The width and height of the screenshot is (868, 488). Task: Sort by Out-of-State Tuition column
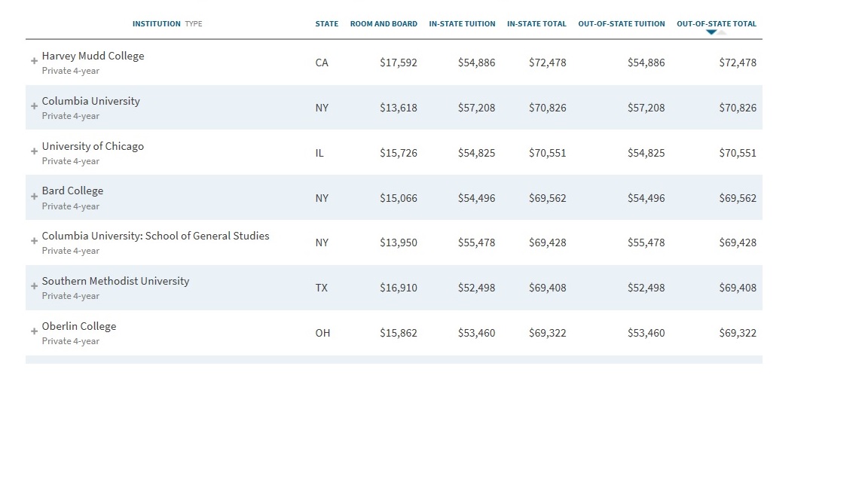coord(622,24)
